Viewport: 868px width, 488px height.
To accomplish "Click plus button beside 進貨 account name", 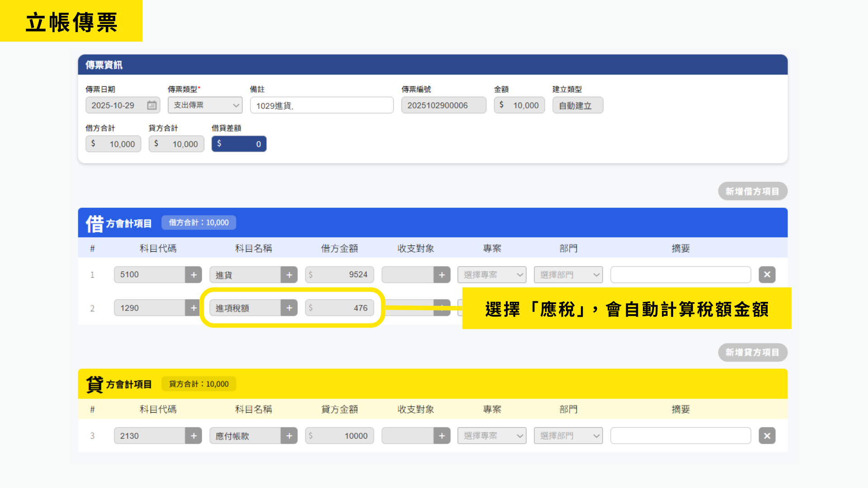I will click(289, 275).
